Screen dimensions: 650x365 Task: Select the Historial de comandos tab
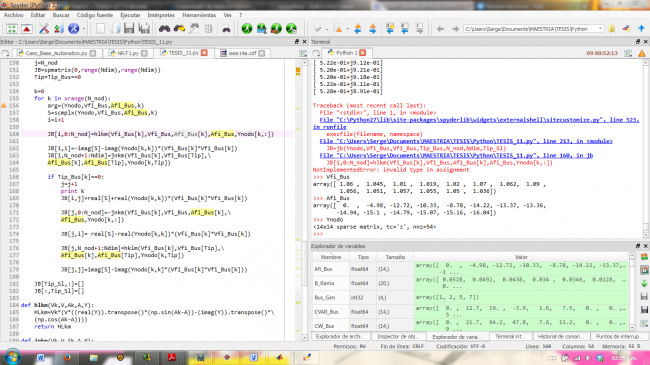[560, 336]
